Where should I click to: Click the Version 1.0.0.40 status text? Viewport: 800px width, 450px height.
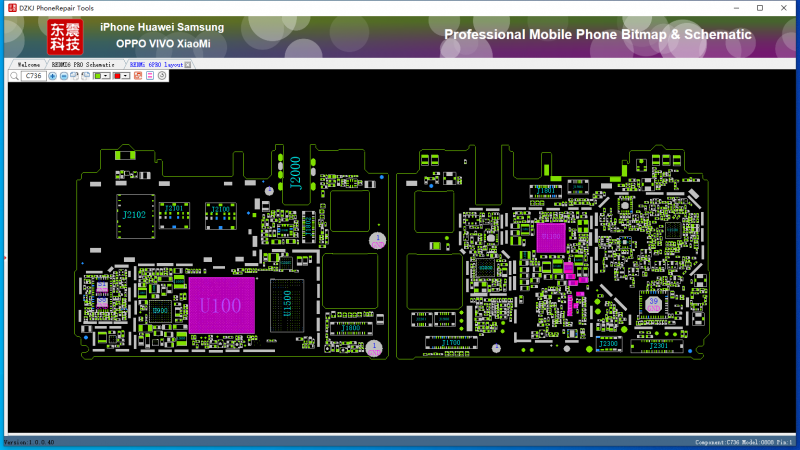(29, 442)
